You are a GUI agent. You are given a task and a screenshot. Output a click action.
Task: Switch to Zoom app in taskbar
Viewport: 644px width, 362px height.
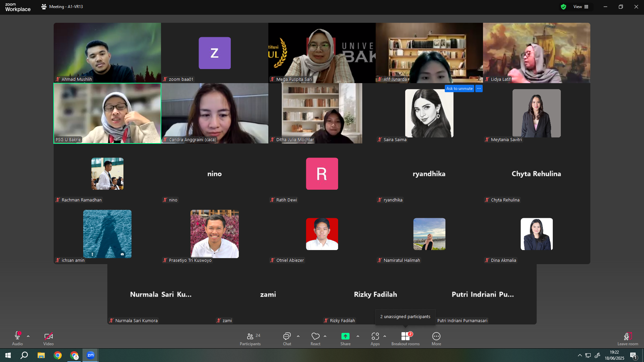pyautogui.click(x=91, y=355)
